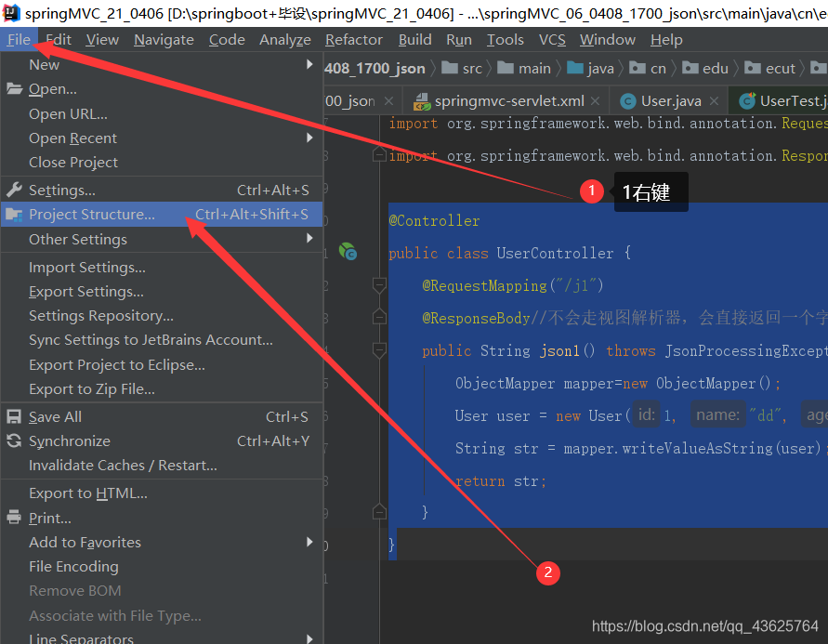828x644 pixels.
Task: Click the Settings wrench icon
Action: point(14,190)
